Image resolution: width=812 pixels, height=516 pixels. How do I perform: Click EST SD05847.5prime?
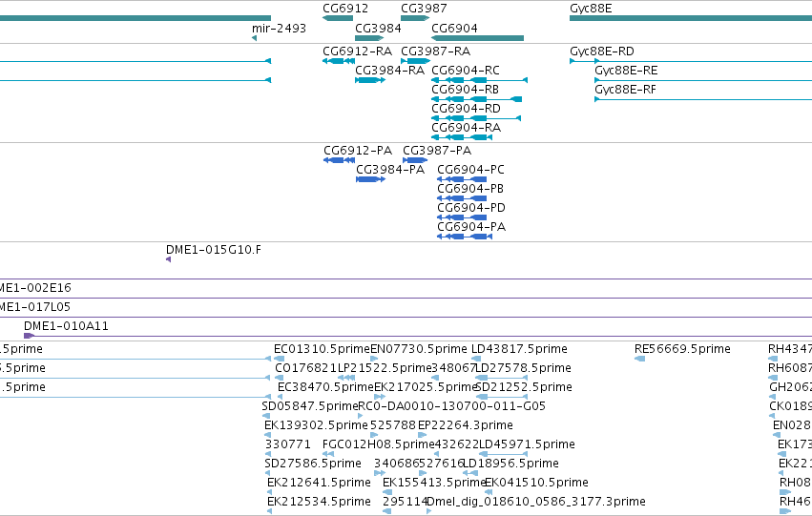(x=310, y=406)
